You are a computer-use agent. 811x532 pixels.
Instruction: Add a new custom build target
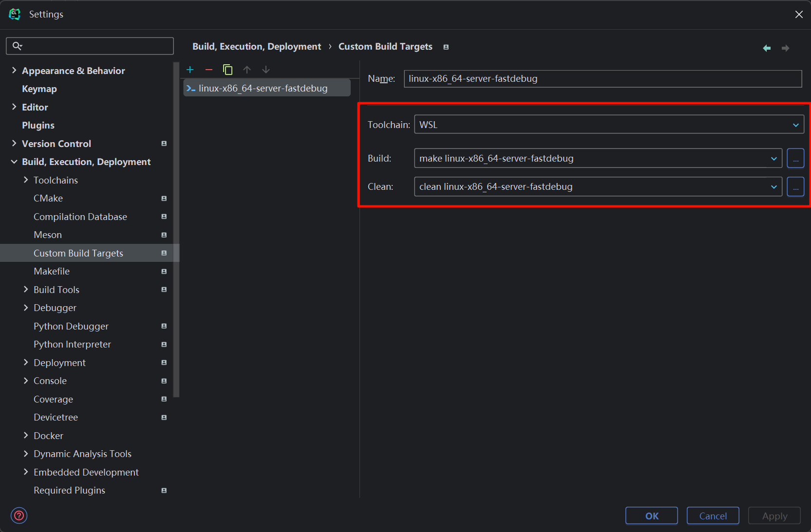tap(190, 70)
